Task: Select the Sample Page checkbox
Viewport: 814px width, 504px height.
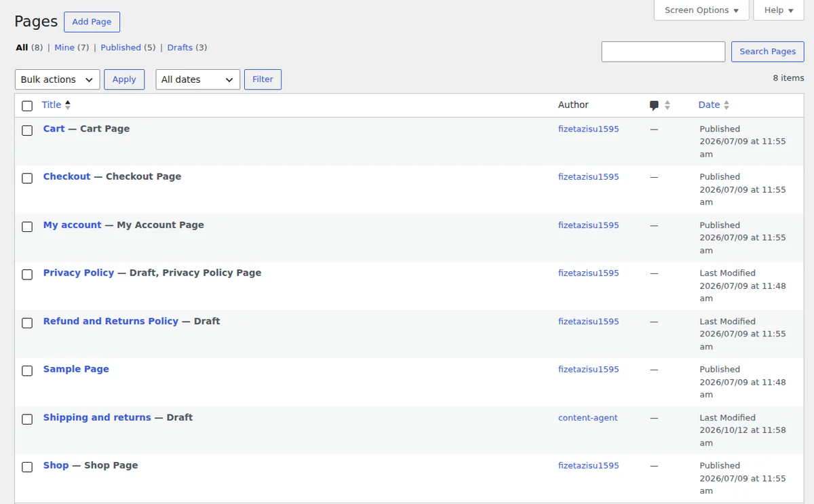Action: click(x=27, y=371)
